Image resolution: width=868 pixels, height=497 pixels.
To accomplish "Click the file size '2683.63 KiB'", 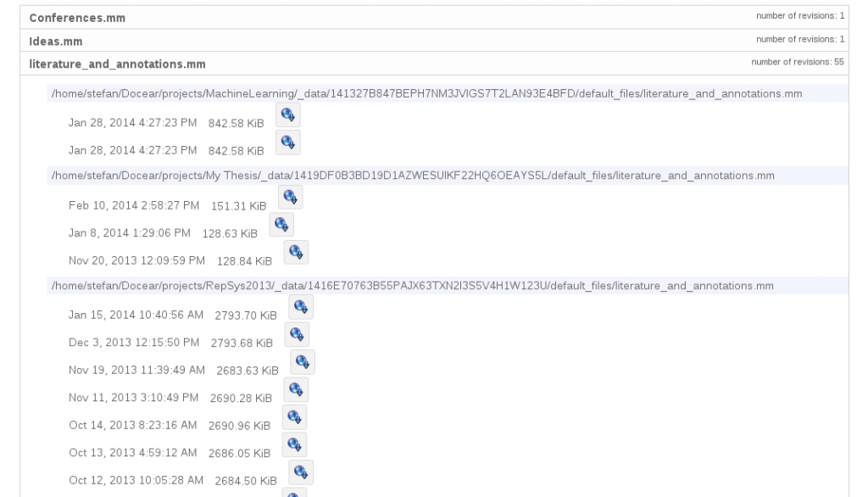I will click(x=248, y=371).
